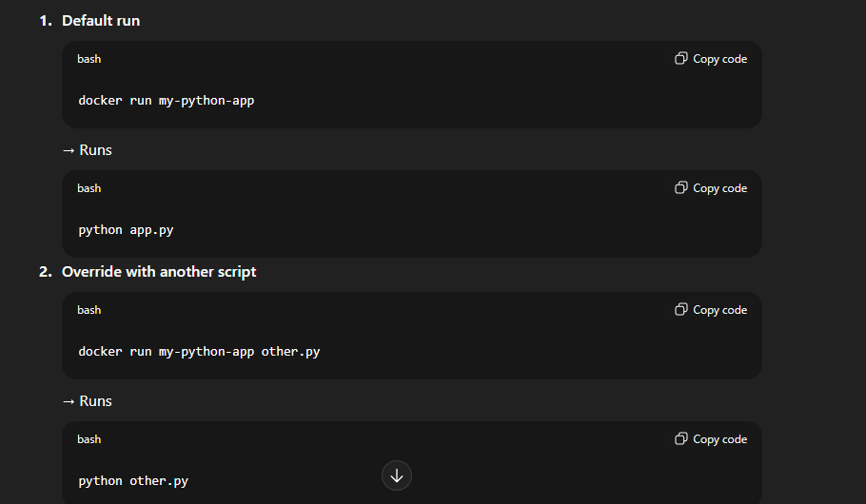Viewport: 866px width, 504px height.
Task: Click bash label above docker run my-python-app
Action: tap(89, 59)
